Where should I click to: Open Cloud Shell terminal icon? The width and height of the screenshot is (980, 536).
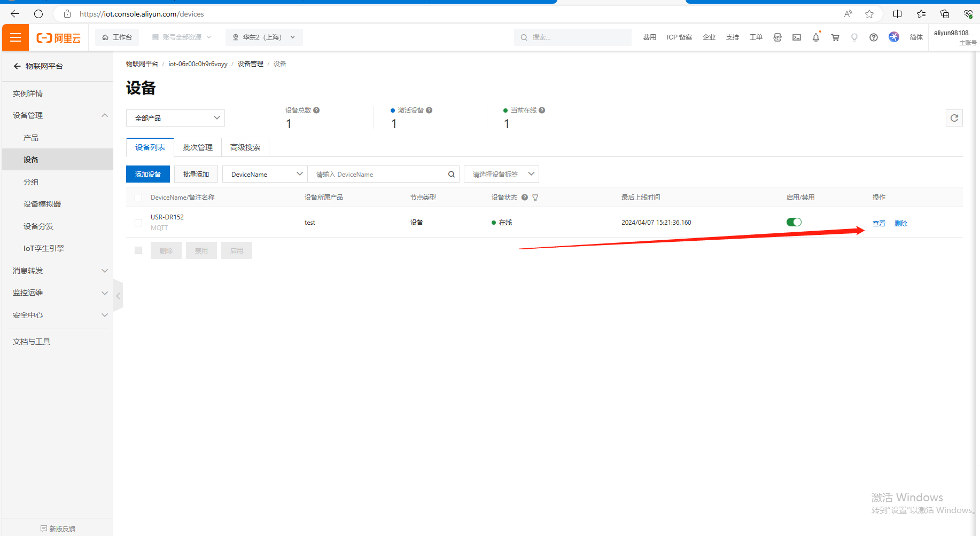click(796, 37)
